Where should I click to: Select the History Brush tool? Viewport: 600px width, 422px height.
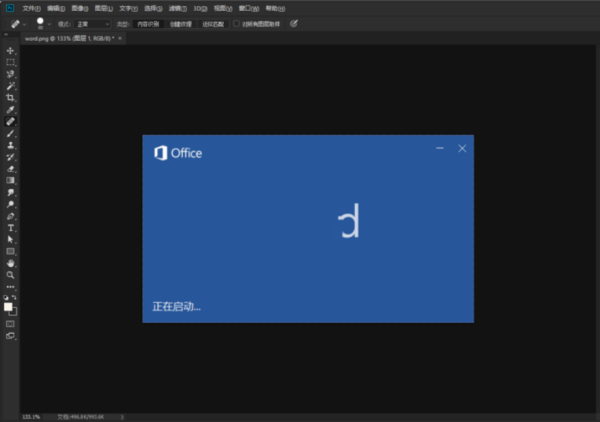click(x=10, y=157)
